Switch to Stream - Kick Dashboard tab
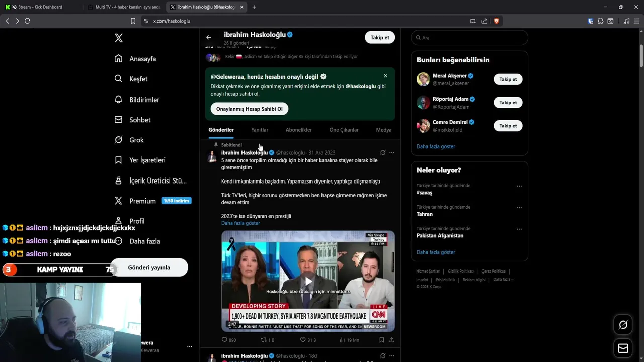The image size is (644, 362). (40, 7)
